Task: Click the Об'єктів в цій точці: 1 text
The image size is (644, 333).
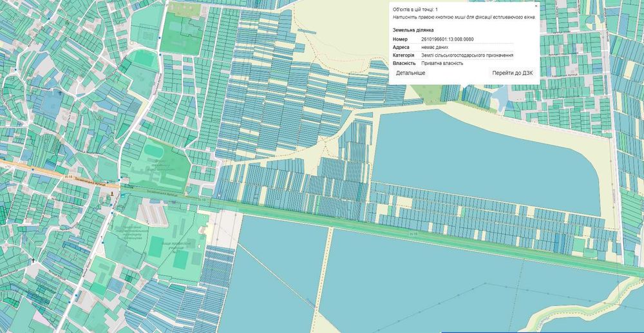Action: tap(415, 10)
